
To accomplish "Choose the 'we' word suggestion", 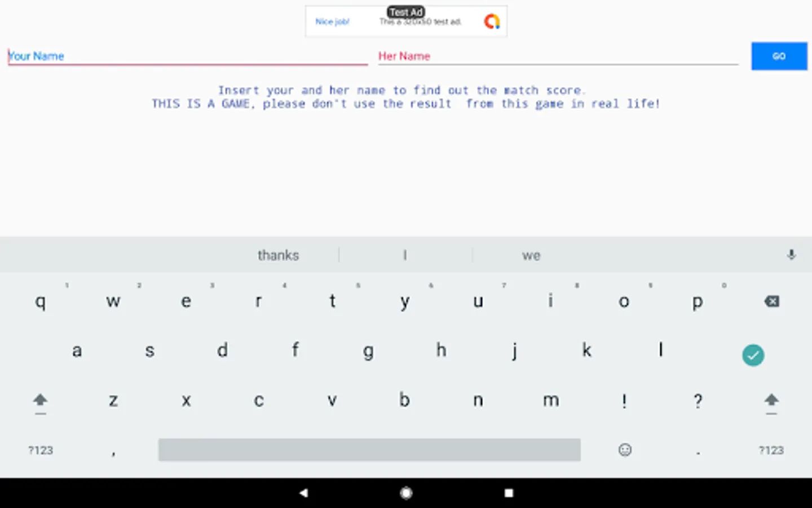I will point(531,256).
